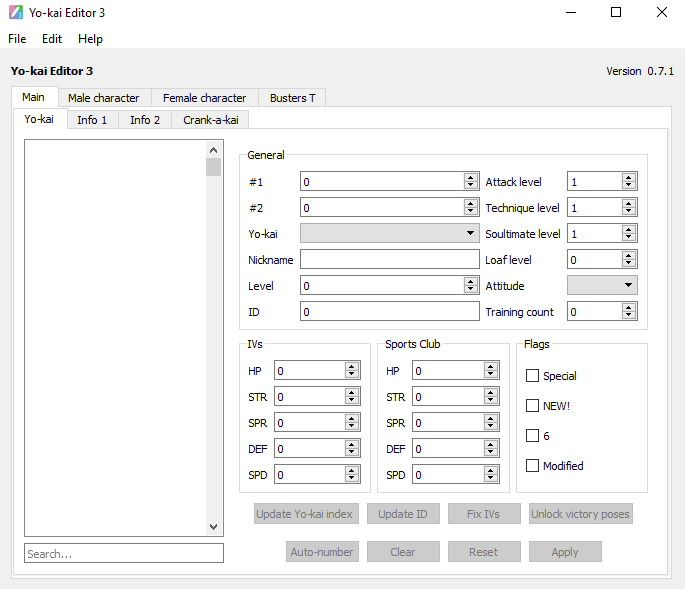Open the File menu

tap(17, 39)
